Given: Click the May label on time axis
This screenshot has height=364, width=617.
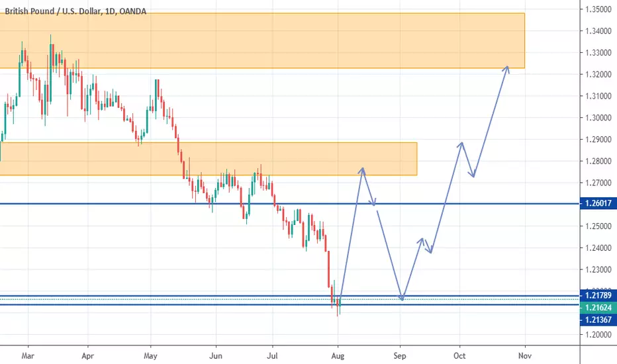Looking at the screenshot, I should point(150,356).
